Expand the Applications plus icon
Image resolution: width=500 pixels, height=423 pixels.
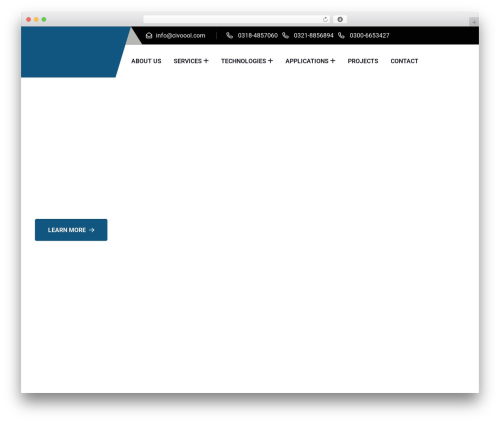pyautogui.click(x=333, y=61)
